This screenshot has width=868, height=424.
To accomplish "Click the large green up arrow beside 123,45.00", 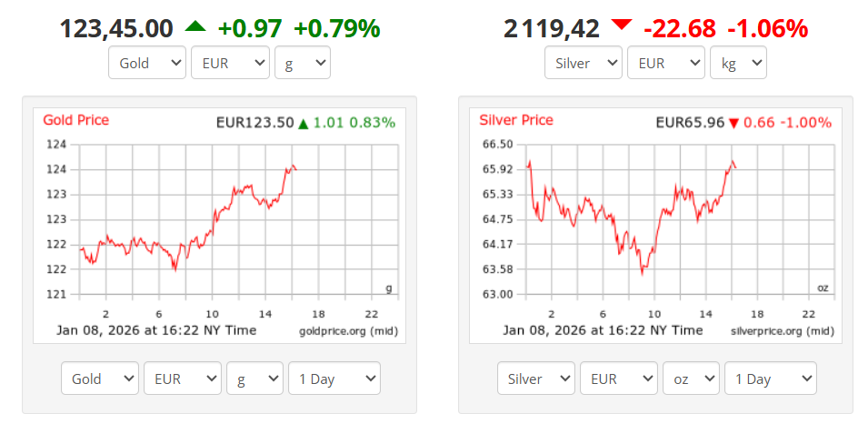I will 195,27.
